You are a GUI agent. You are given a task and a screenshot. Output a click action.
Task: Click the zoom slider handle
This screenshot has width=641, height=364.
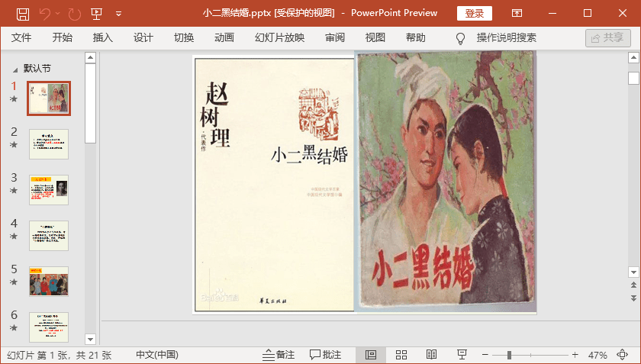tap(510, 355)
